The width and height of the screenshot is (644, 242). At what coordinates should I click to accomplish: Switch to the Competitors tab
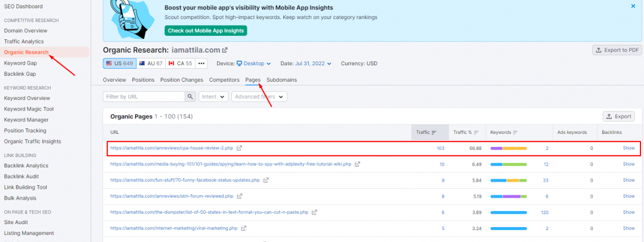click(x=224, y=79)
